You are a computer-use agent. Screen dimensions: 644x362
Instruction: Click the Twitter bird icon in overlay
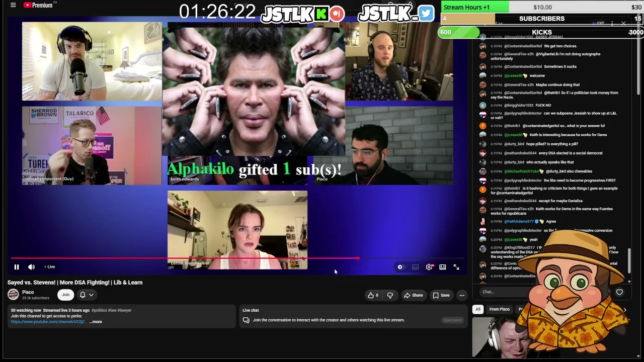coord(426,14)
